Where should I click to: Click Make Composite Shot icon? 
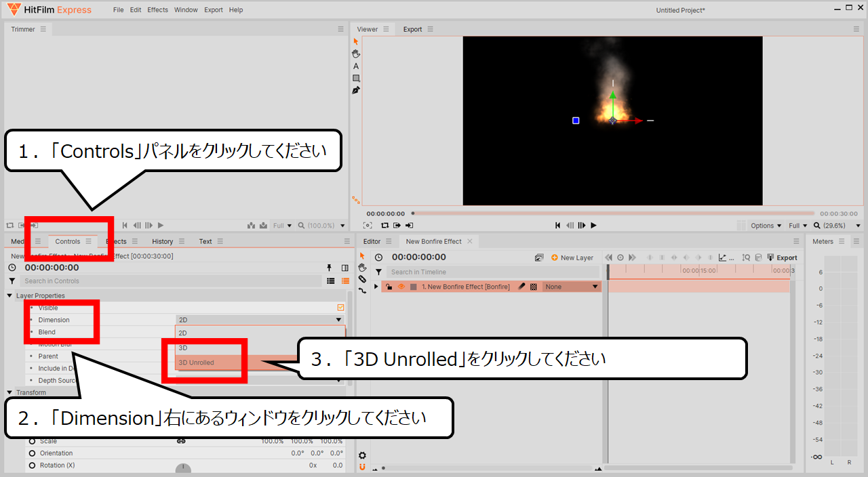click(x=539, y=257)
